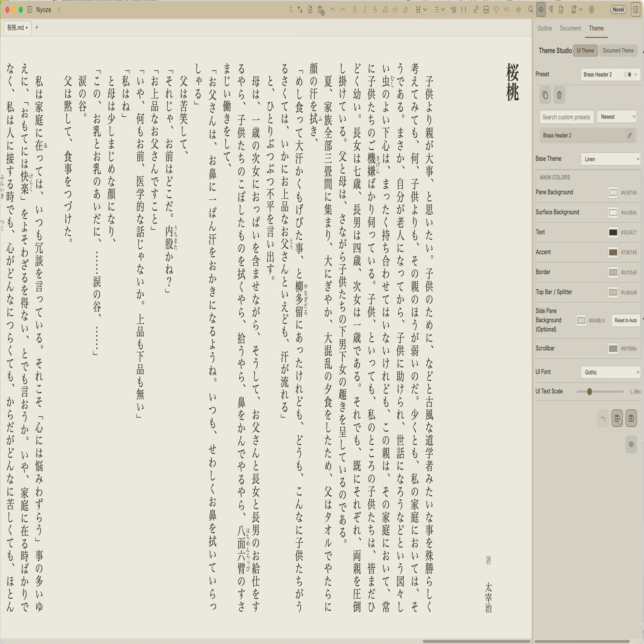The image size is (644, 644).
Task: Open the heading level dropdown
Action: (421, 10)
